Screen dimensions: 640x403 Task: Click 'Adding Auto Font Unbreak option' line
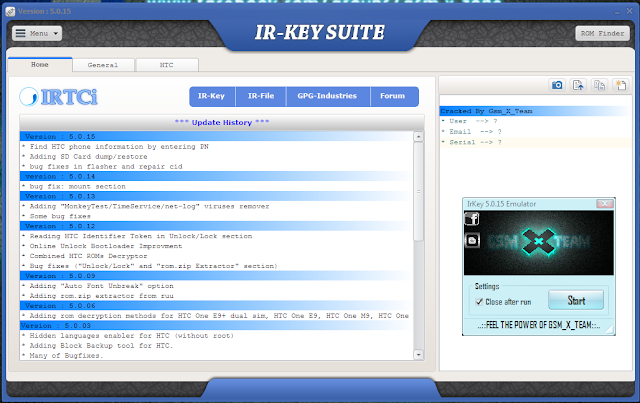[98, 286]
